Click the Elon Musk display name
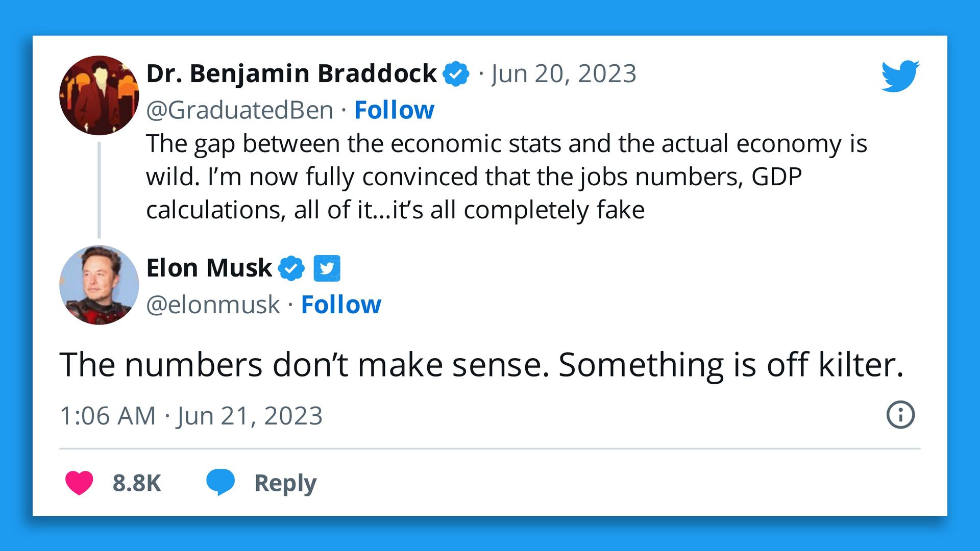 209,268
